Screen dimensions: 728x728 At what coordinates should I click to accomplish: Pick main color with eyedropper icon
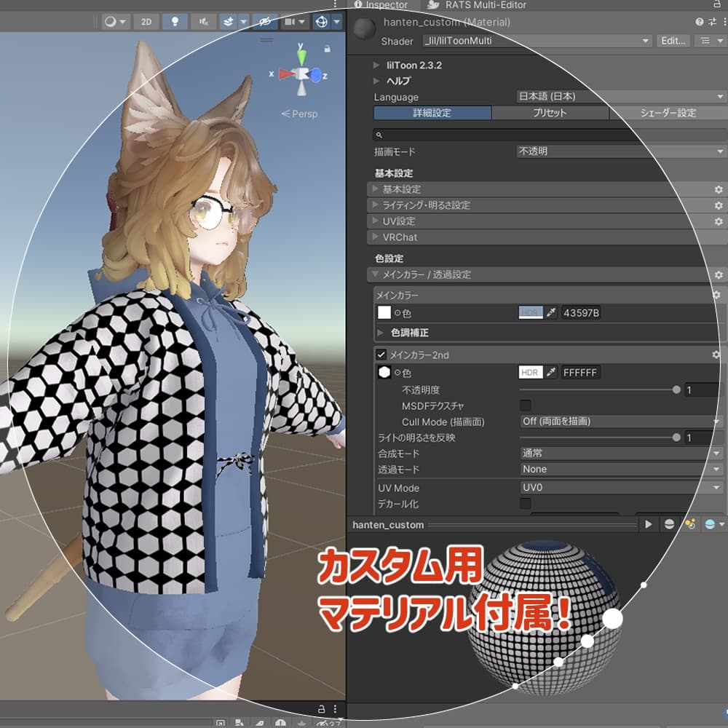pyautogui.click(x=551, y=313)
